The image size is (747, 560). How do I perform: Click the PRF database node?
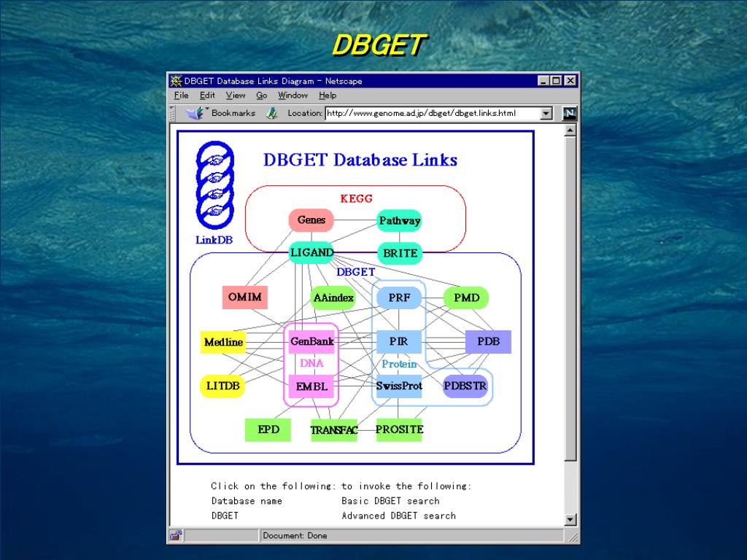[399, 297]
